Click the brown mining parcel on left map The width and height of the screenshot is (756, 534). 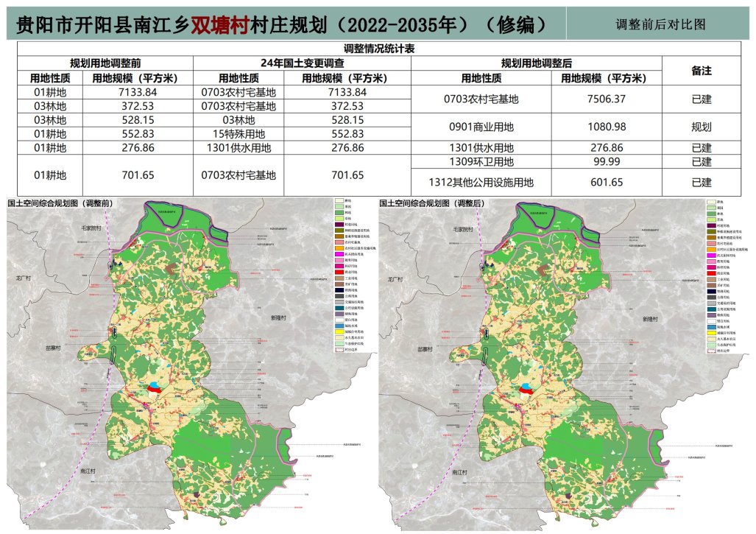click(170, 269)
